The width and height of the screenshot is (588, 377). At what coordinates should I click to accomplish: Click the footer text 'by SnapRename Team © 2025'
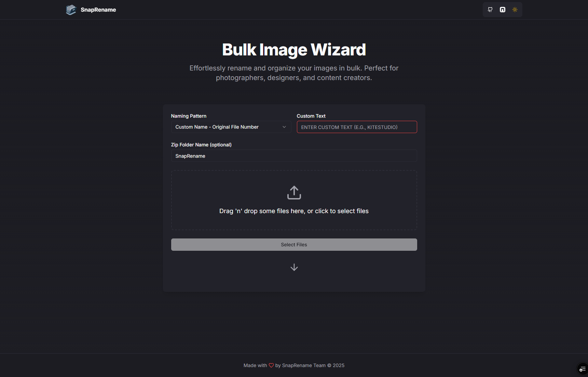click(310, 365)
